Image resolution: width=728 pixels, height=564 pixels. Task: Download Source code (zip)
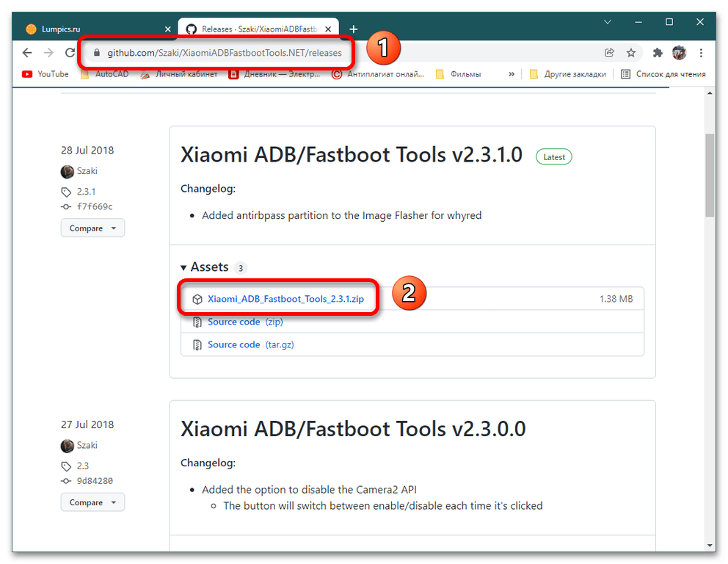tap(245, 322)
